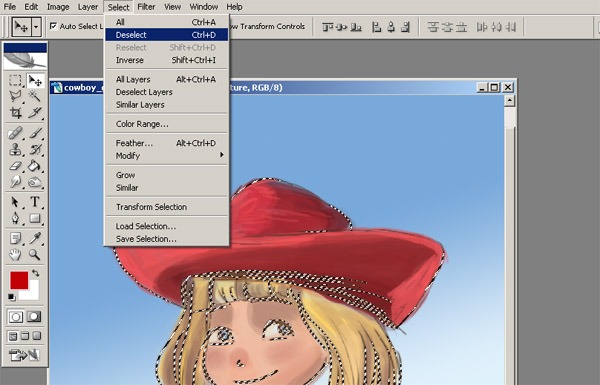The width and height of the screenshot is (600, 385).
Task: Click Align top edges icon
Action: 327,27
